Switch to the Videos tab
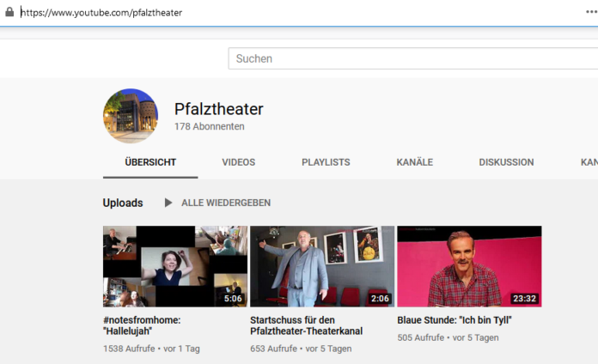 [x=238, y=162]
